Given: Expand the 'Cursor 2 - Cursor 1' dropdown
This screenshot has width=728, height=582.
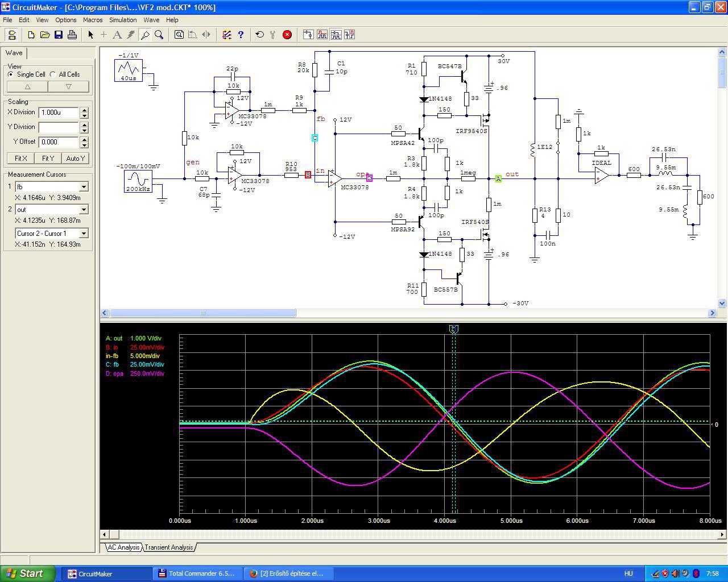Looking at the screenshot, I should pos(84,234).
